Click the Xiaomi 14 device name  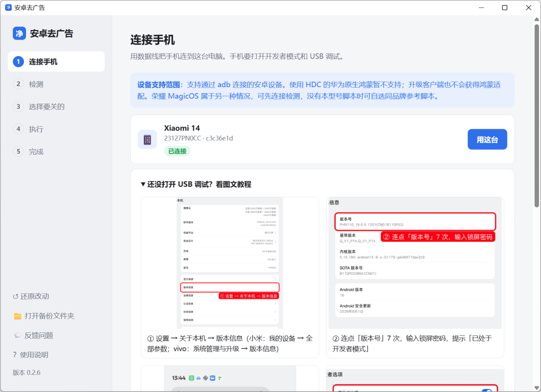[x=182, y=128]
